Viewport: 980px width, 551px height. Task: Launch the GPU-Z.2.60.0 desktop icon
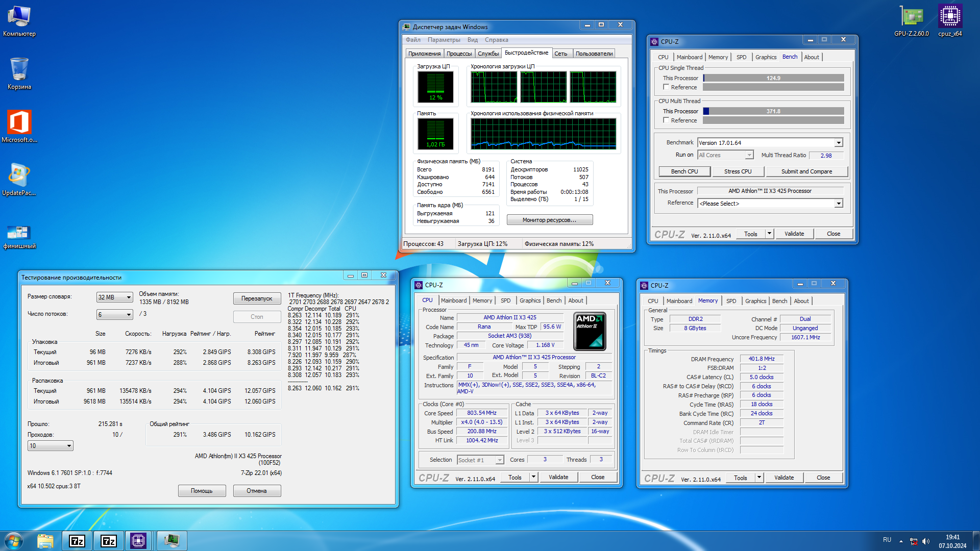click(x=912, y=21)
